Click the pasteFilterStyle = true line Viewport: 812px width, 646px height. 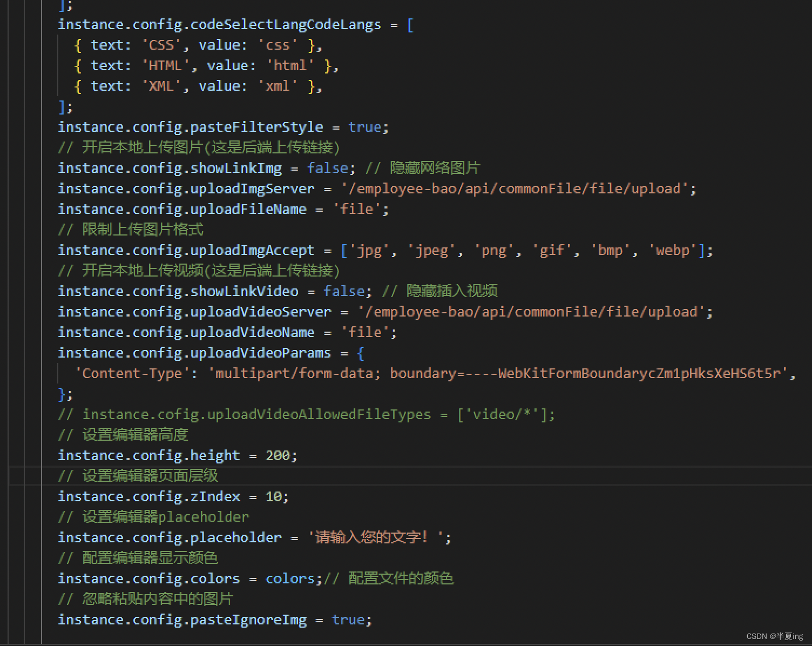click(x=224, y=127)
